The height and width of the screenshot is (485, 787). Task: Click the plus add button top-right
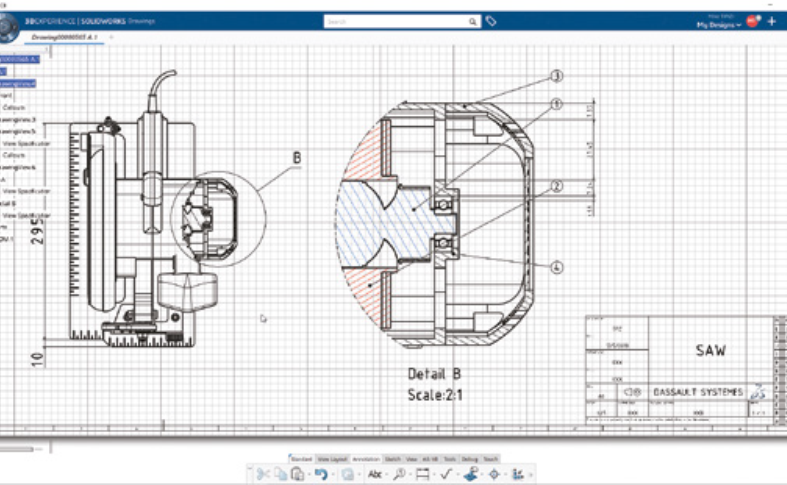tap(772, 21)
